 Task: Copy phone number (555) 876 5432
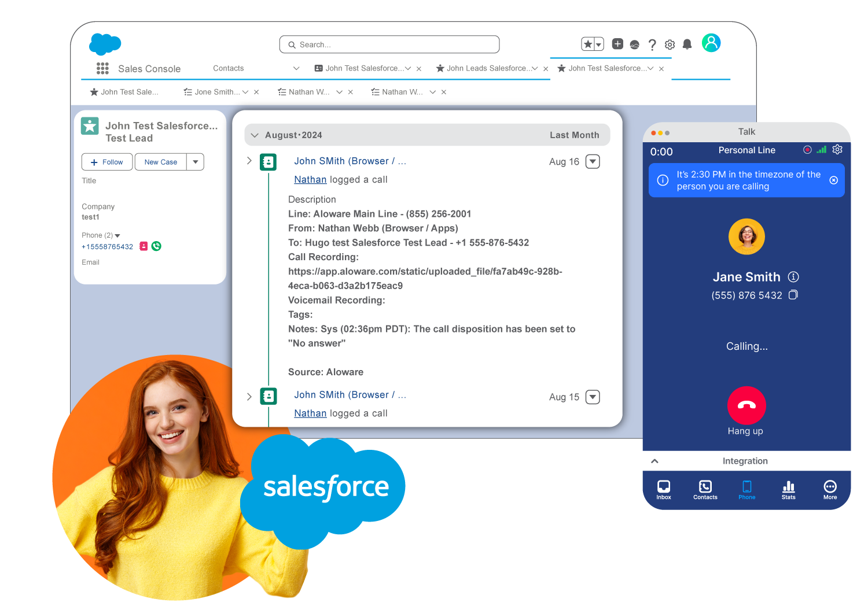coord(793,295)
